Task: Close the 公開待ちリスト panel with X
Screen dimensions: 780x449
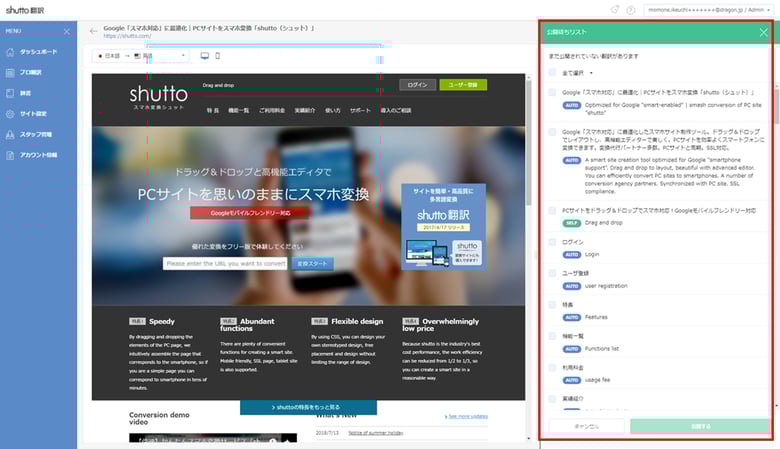Action: click(x=764, y=32)
